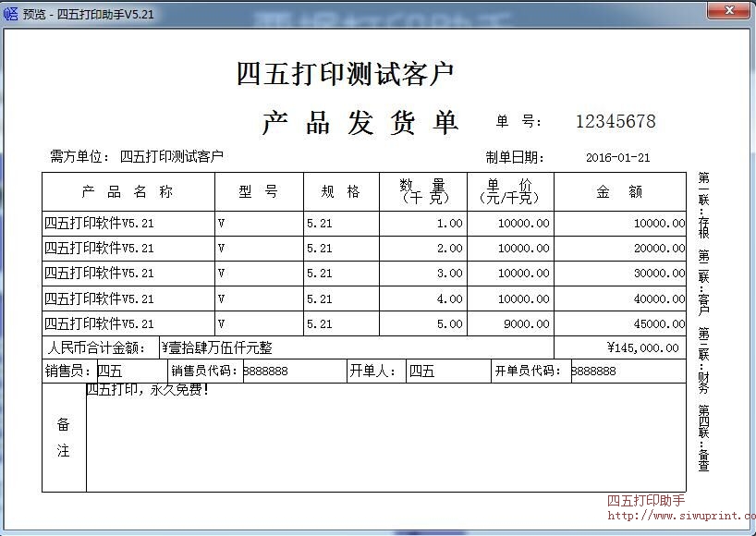Viewport: 756px width, 536px height.
Task: Select the 人民币合计金额 total row
Action: [x=102, y=347]
